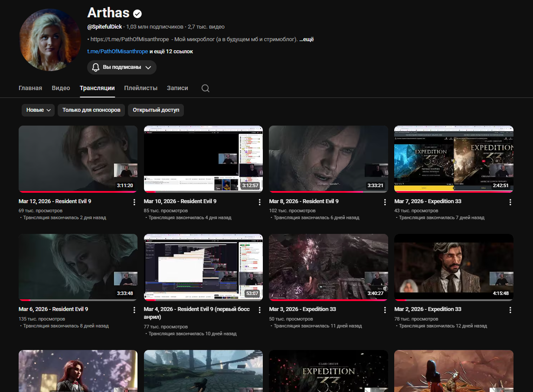
Task: Click '135 тыс. просмотров' under Mar 6 stream
Action: 42,319
